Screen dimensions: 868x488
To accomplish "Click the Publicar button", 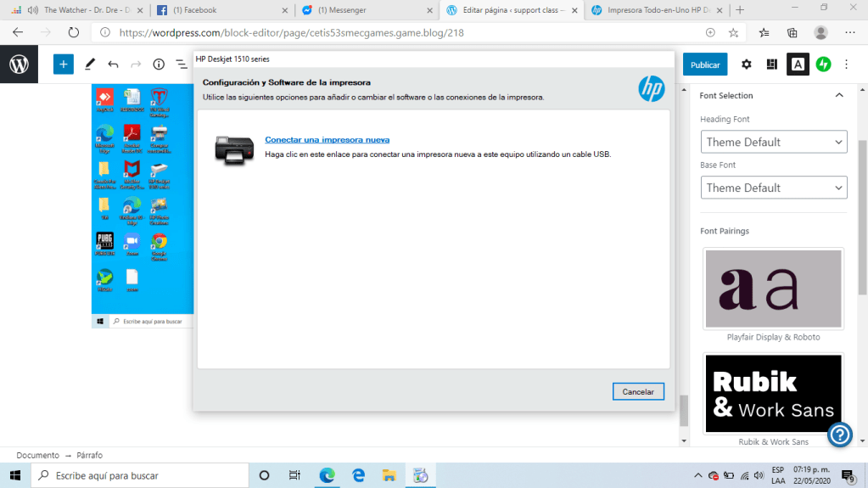I will pos(705,65).
